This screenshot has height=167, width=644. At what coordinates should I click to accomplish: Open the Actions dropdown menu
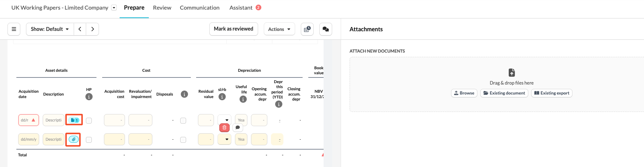(279, 29)
